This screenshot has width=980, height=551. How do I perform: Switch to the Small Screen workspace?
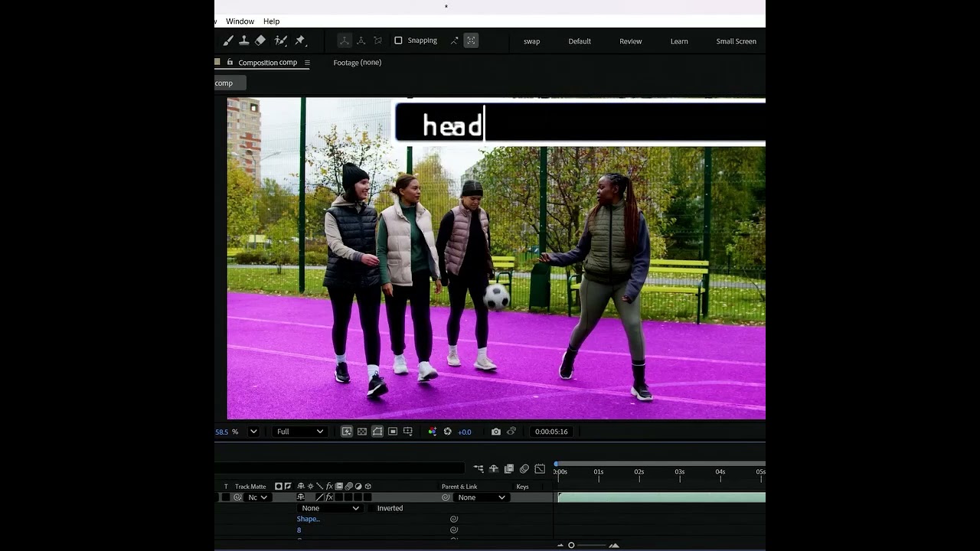tap(736, 41)
